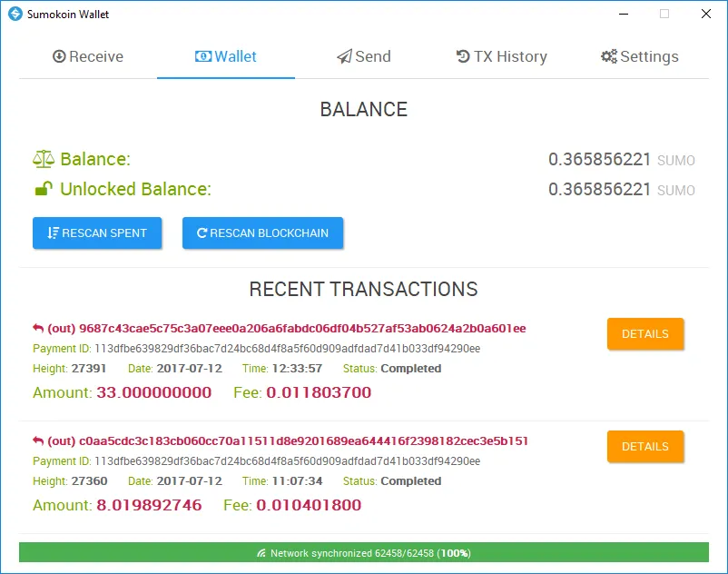Click the Time value 12:33:57

[x=297, y=369]
